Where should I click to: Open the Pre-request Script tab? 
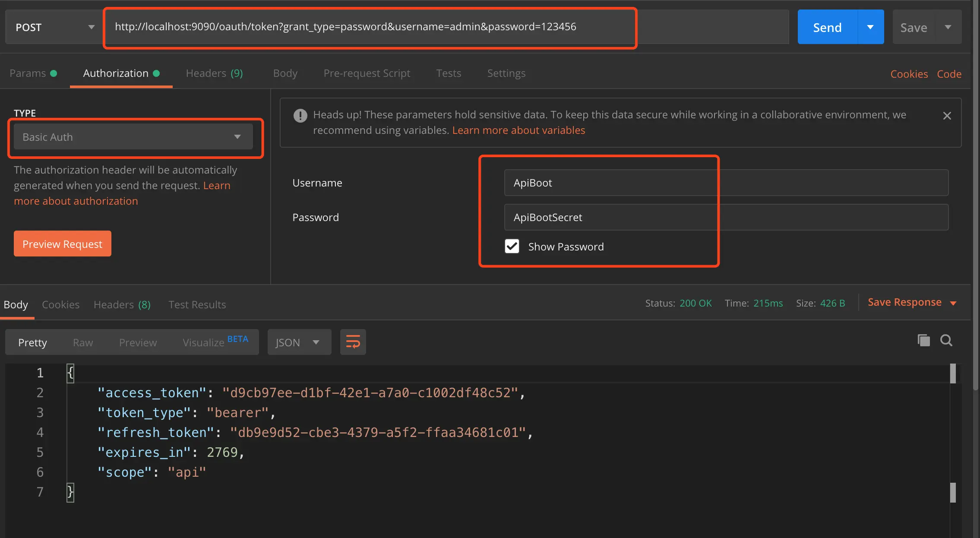coord(367,73)
